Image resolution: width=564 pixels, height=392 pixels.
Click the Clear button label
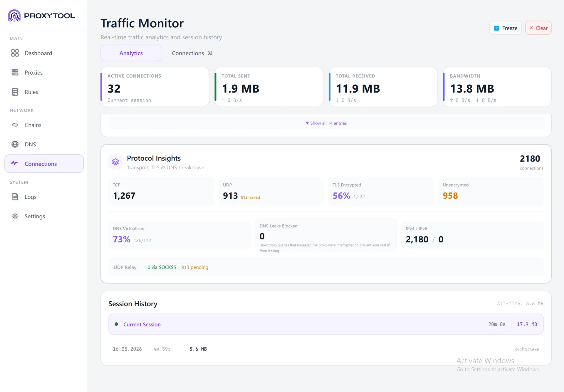tap(541, 28)
